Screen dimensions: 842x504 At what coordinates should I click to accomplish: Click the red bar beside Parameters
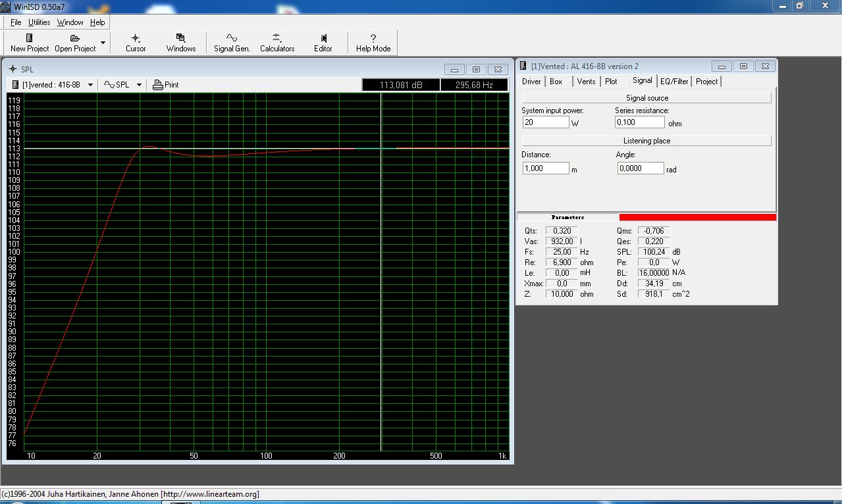tap(698, 217)
